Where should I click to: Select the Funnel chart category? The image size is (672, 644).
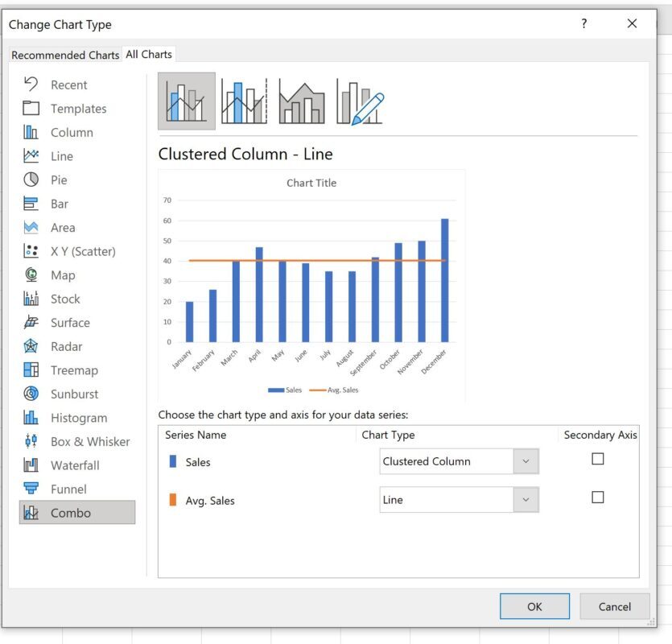77,489
